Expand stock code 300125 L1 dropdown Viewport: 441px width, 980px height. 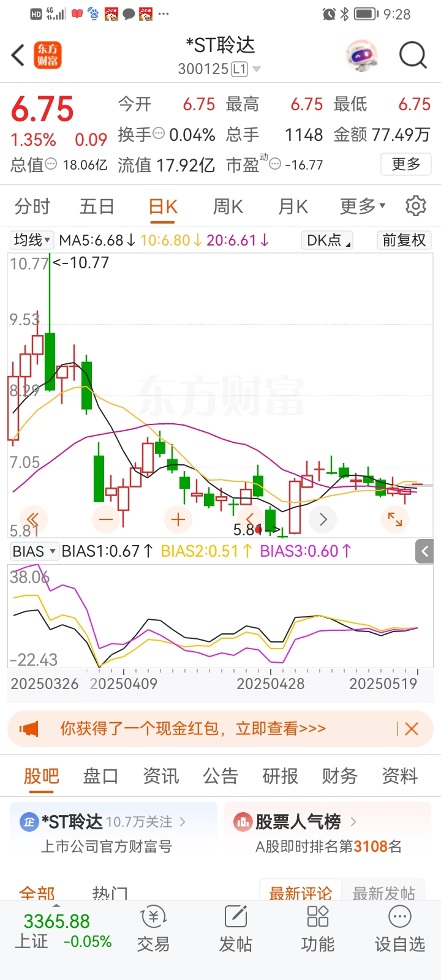point(219,69)
